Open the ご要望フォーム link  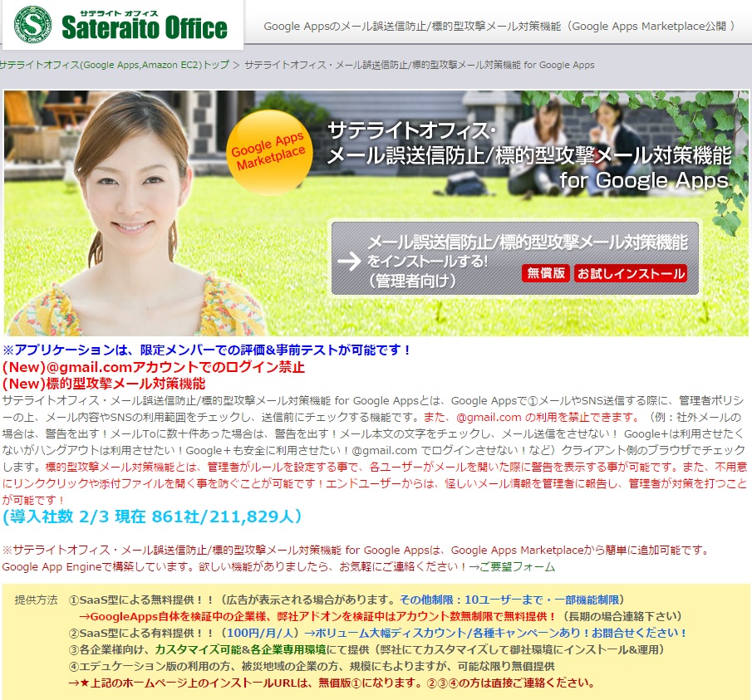[517, 567]
